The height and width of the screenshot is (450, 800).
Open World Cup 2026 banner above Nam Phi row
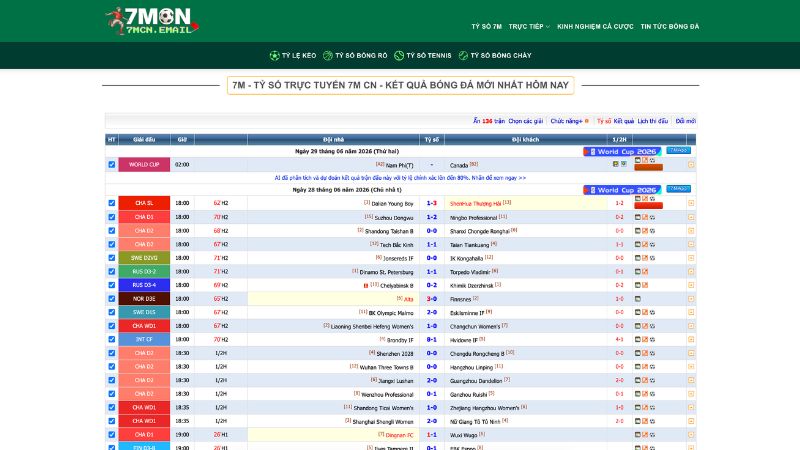[x=622, y=152]
